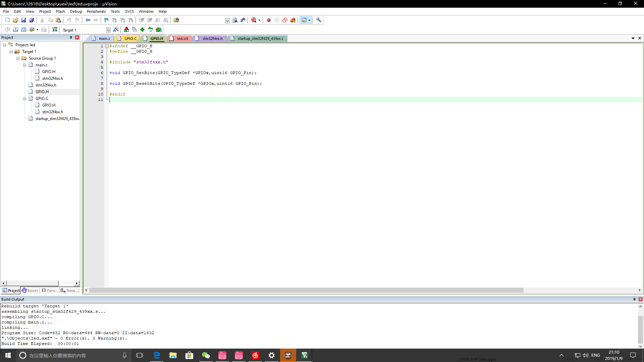Open the Target 1 selection dropdown
Image resolution: width=644 pixels, height=362 pixels.
click(x=108, y=30)
